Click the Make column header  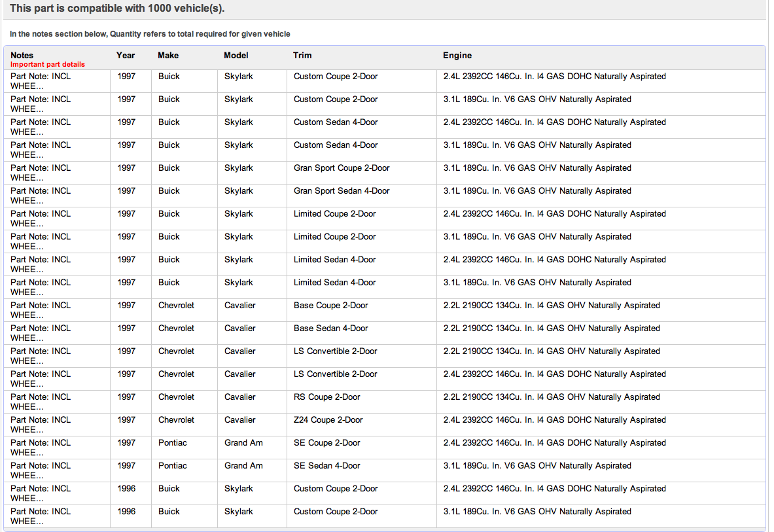pos(168,56)
